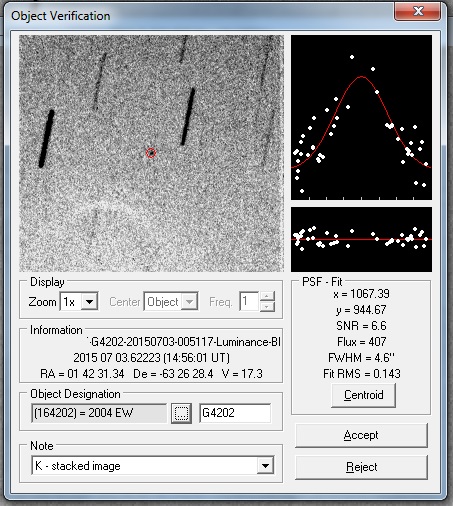
Task: Click the G4202 designation input field
Action: coord(235,413)
